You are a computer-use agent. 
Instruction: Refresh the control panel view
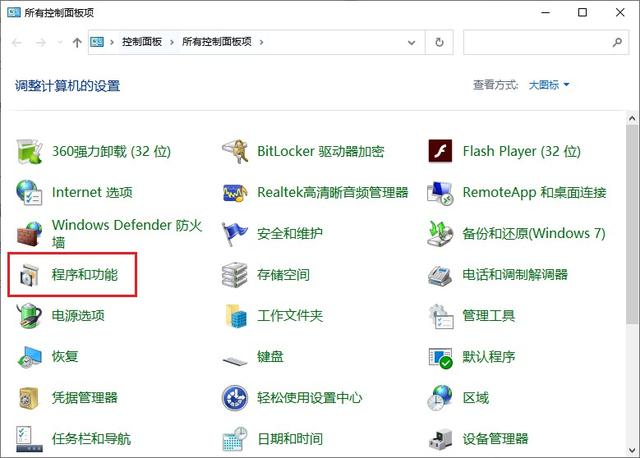[439, 42]
